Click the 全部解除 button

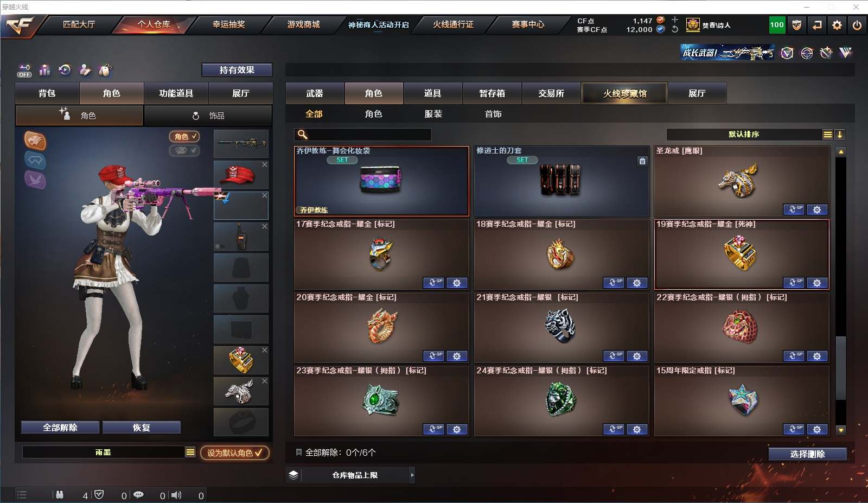tap(60, 428)
